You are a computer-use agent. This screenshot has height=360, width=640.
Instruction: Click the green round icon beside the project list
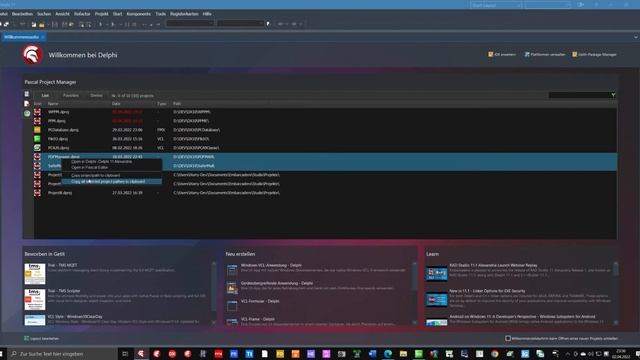coord(27,113)
